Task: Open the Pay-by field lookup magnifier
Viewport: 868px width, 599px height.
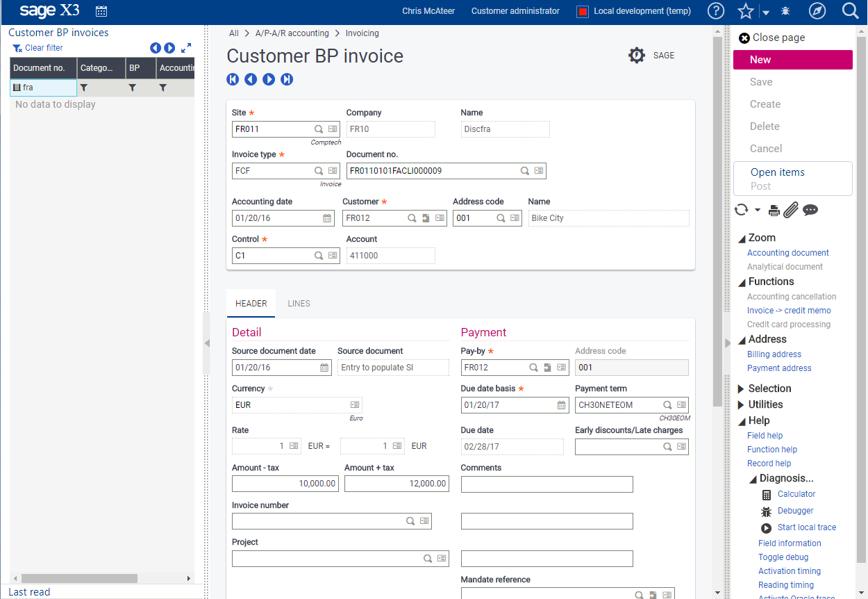Action: (534, 368)
